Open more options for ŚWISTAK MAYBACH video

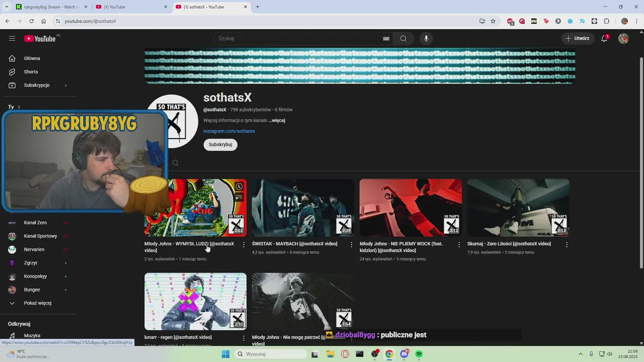(351, 245)
